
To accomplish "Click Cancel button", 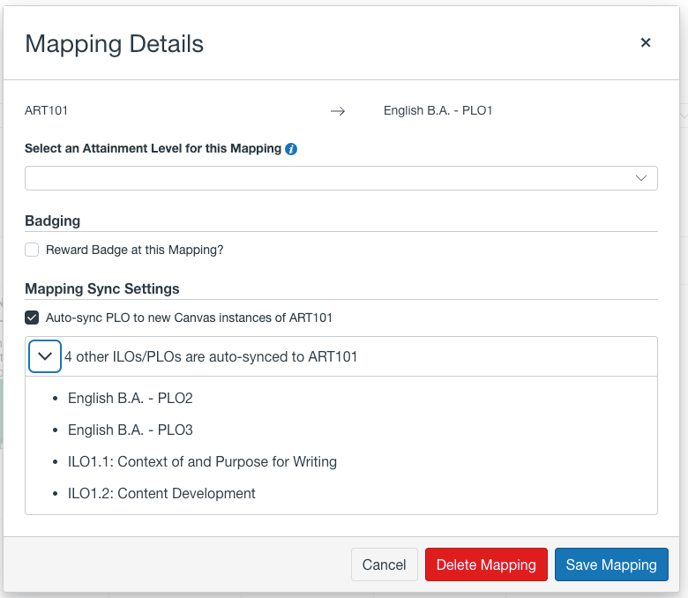I will pyautogui.click(x=384, y=564).
